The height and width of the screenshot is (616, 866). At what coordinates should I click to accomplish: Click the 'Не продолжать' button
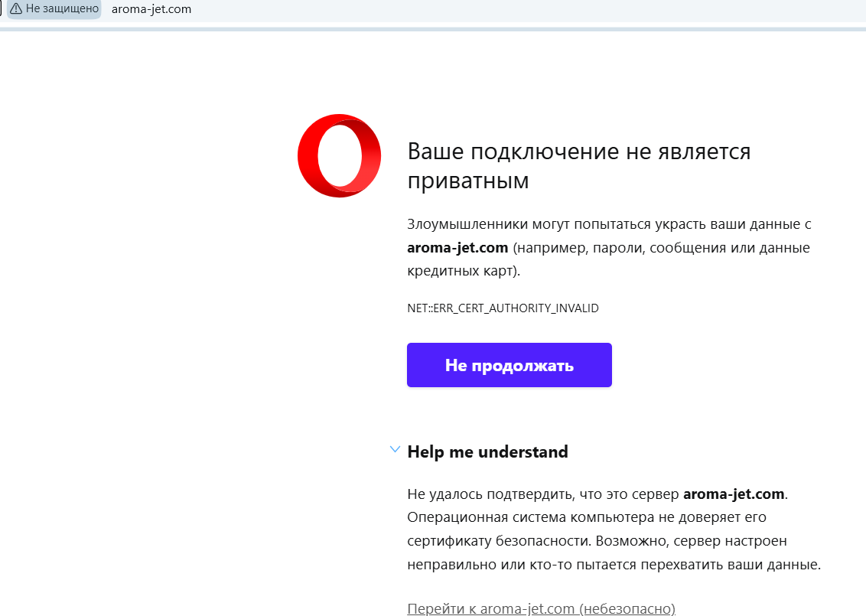pos(510,365)
